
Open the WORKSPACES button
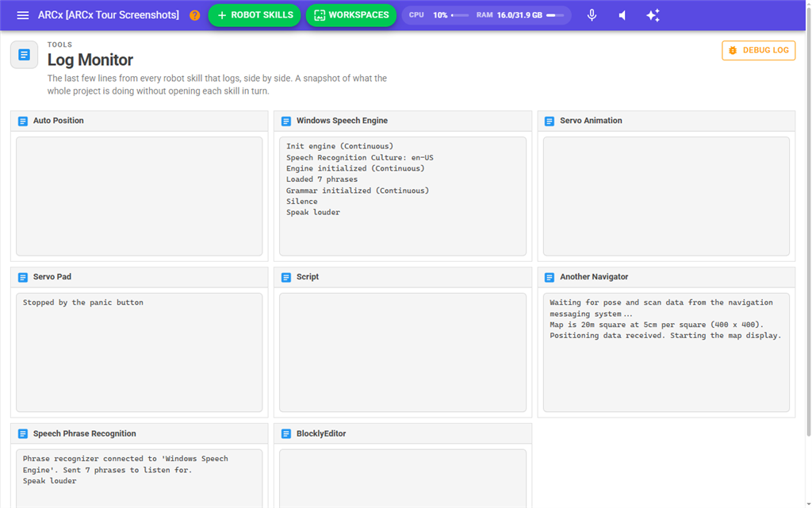[x=351, y=15]
